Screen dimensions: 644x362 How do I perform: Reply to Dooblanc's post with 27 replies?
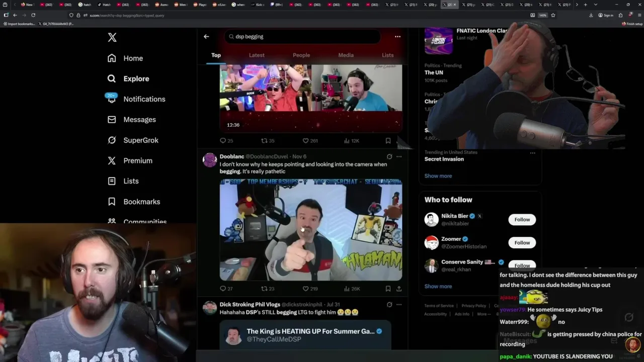226,289
